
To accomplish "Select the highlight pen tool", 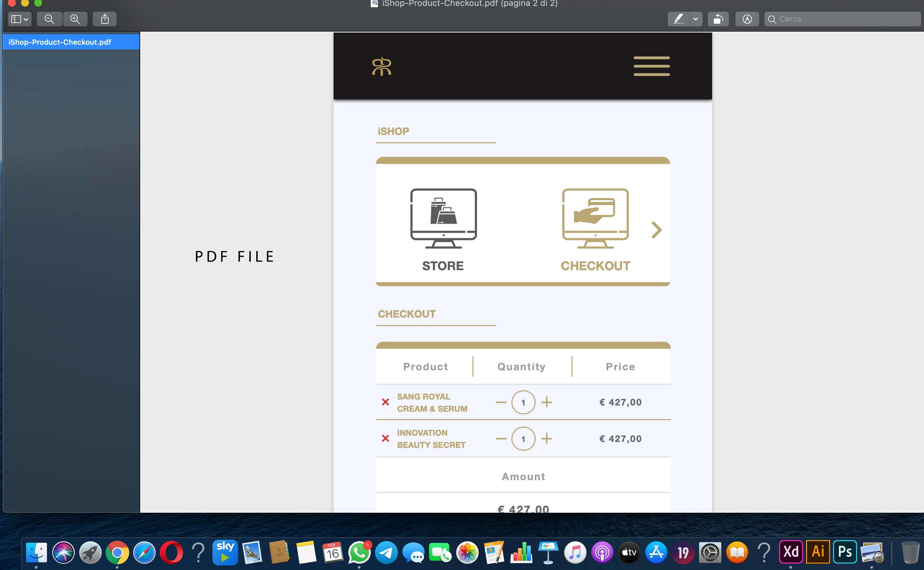I will (678, 19).
